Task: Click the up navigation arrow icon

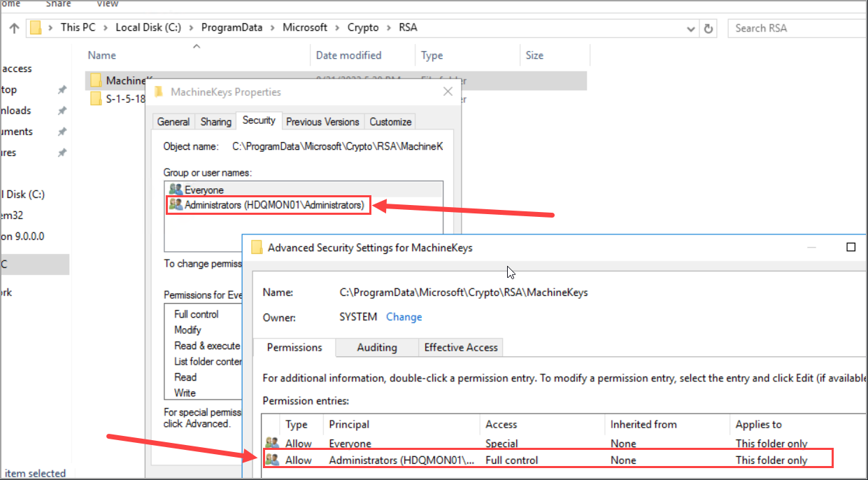Action: click(x=14, y=28)
